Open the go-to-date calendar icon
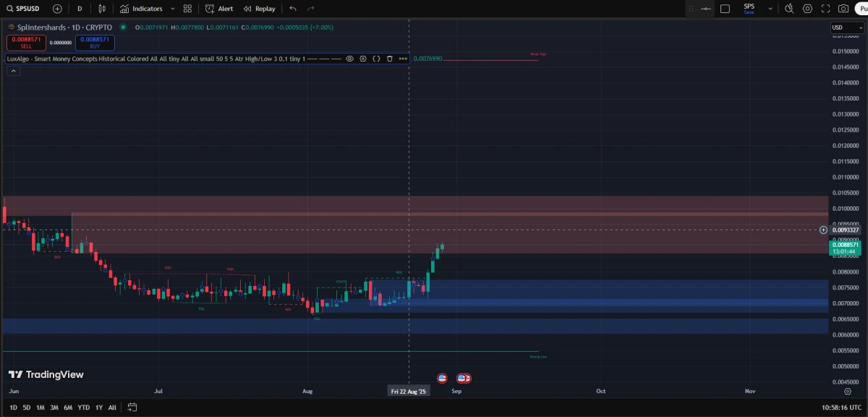 pyautogui.click(x=132, y=408)
